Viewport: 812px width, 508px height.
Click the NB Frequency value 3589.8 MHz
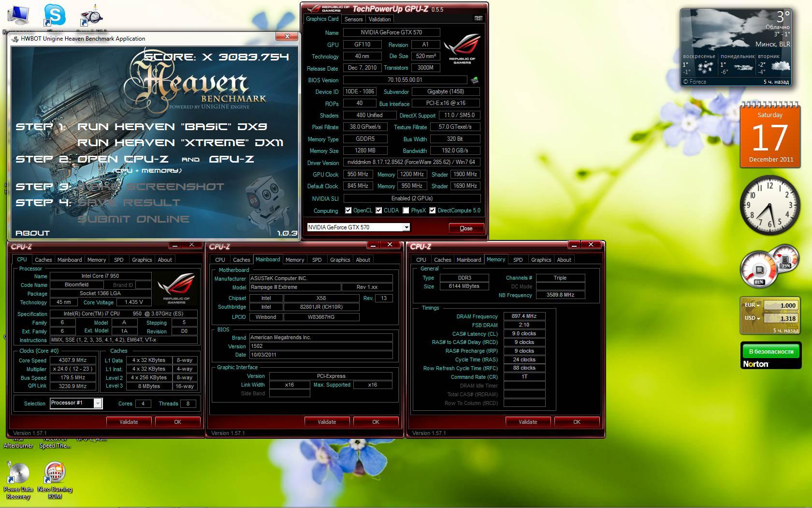click(560, 295)
